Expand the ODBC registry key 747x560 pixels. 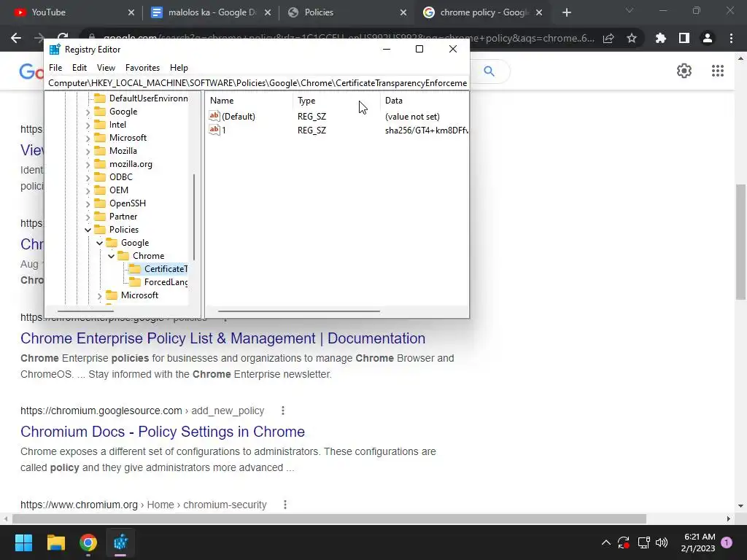[88, 178]
